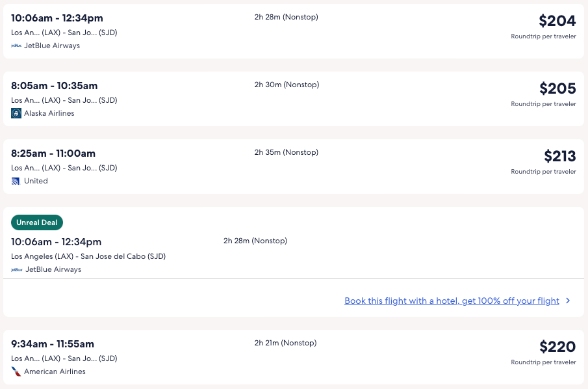Open the 'Book this flight with a hotel' link
588x389 pixels.
click(x=452, y=301)
